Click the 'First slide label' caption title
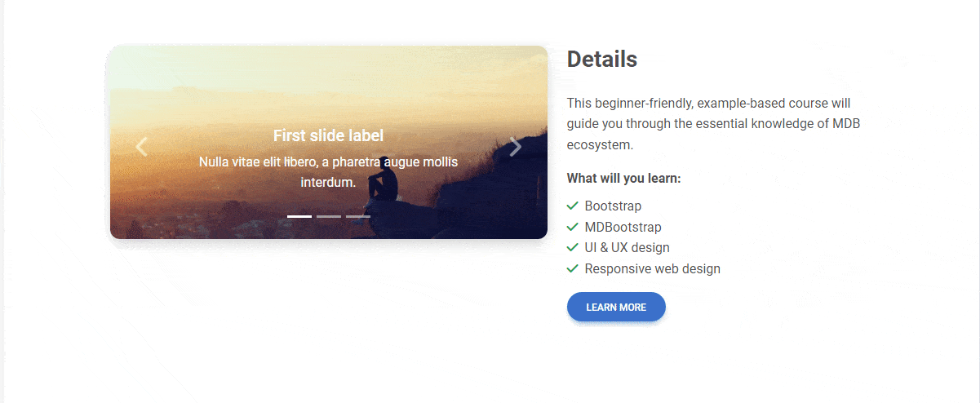The image size is (980, 403). (x=328, y=135)
